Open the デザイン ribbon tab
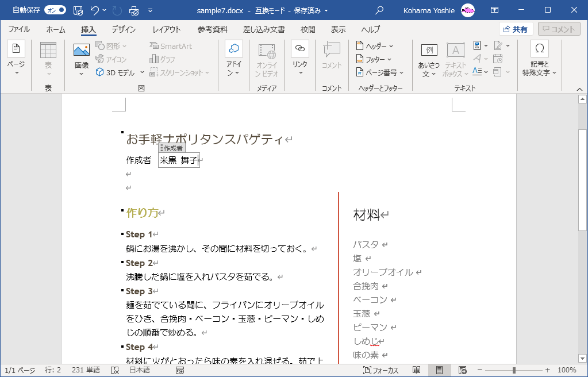This screenshot has height=377, width=588. tap(124, 29)
